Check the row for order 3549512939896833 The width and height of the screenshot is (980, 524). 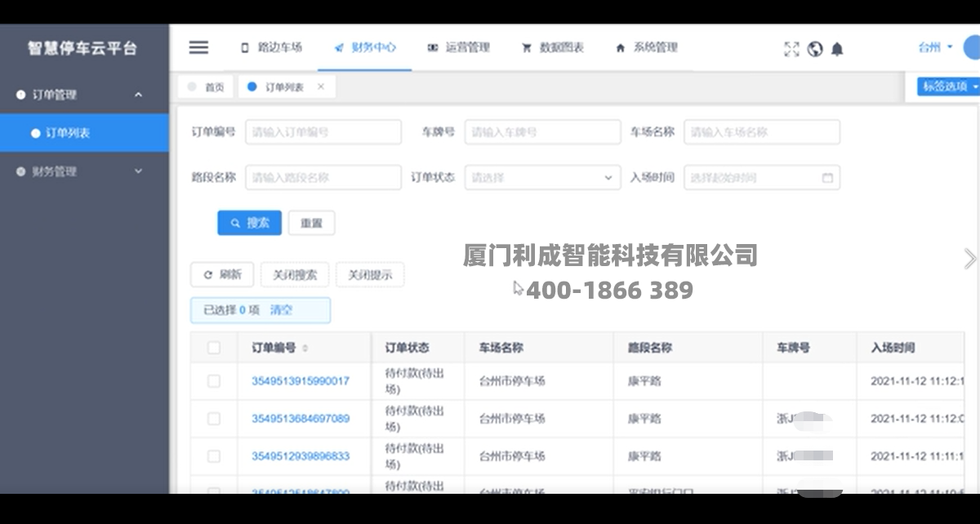(214, 456)
